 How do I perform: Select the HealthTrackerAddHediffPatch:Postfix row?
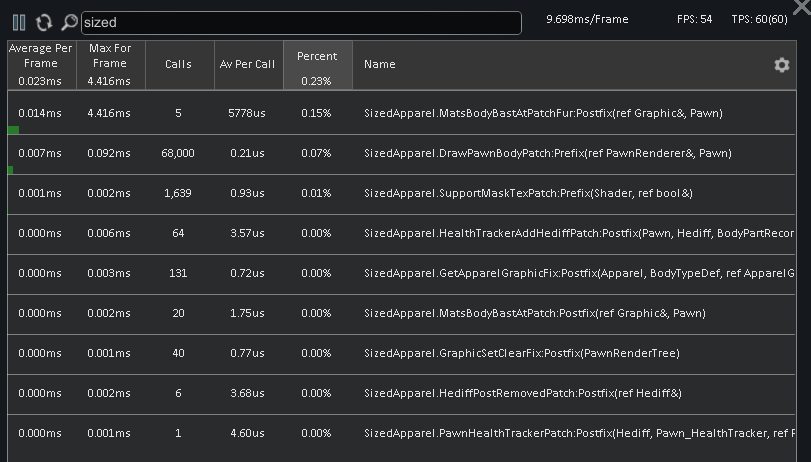pos(401,233)
